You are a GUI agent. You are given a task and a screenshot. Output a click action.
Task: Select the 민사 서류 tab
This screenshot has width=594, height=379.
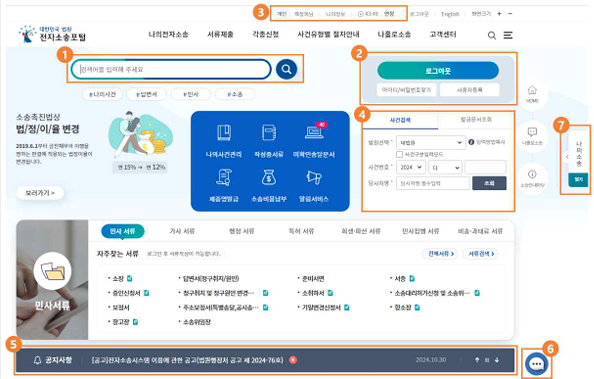click(122, 231)
